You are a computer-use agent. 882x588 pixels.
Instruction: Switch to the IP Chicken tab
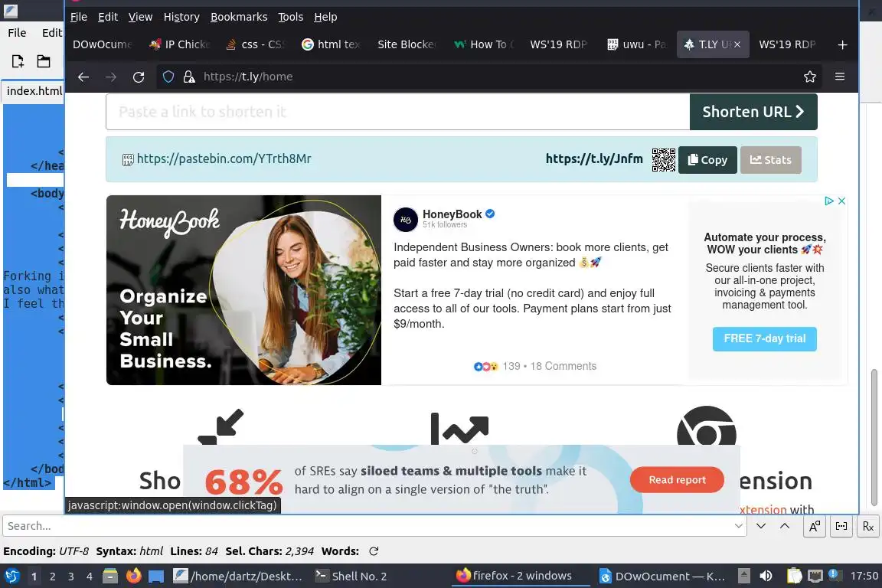pos(180,44)
